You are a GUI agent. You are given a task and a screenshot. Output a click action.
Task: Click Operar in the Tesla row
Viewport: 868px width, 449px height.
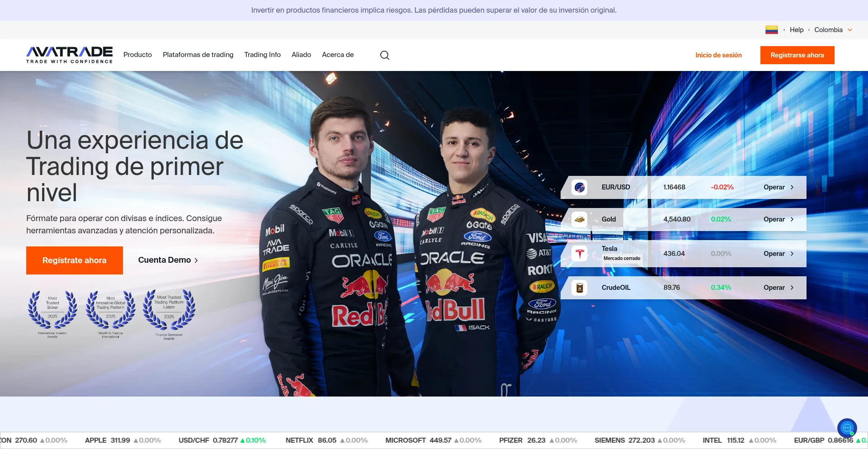click(x=774, y=254)
